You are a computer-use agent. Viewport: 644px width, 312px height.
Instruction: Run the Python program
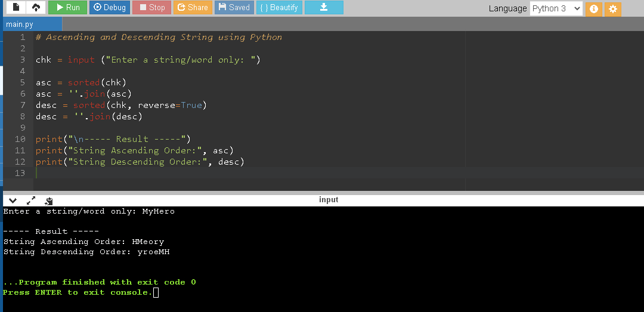pos(68,7)
